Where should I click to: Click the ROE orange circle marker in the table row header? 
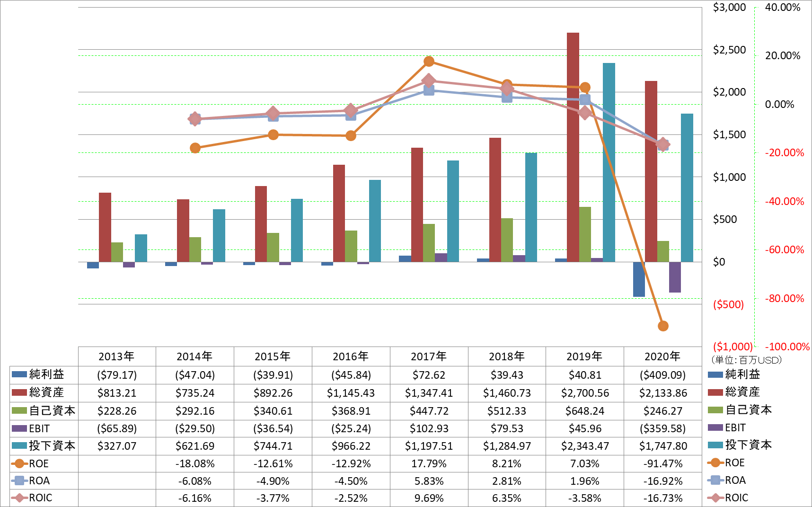click(x=19, y=463)
